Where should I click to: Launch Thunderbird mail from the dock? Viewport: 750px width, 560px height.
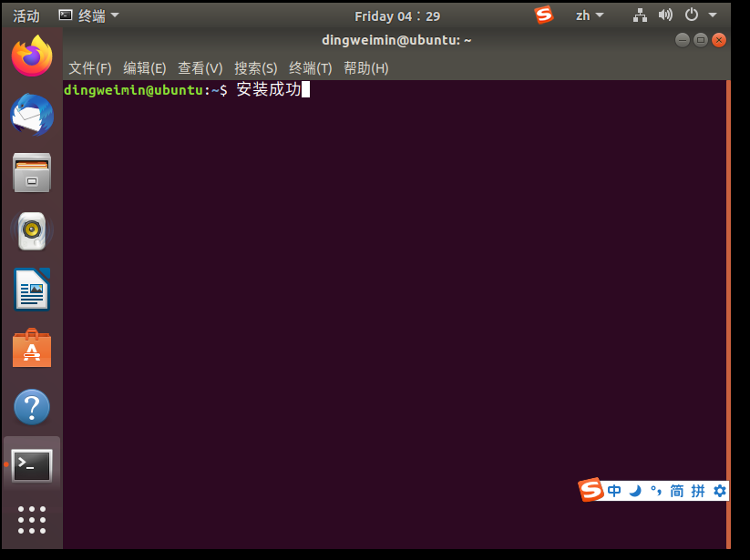pos(32,115)
